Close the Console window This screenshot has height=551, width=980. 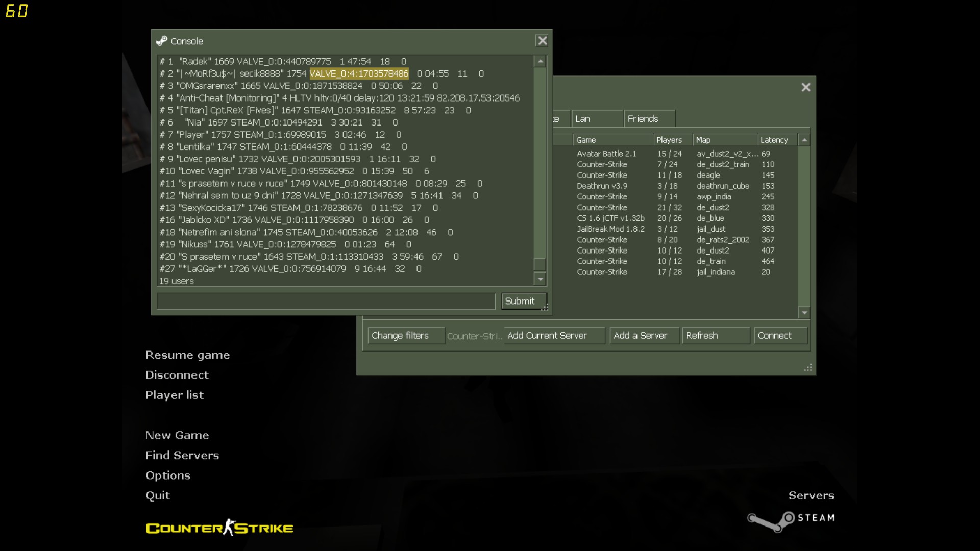[542, 41]
